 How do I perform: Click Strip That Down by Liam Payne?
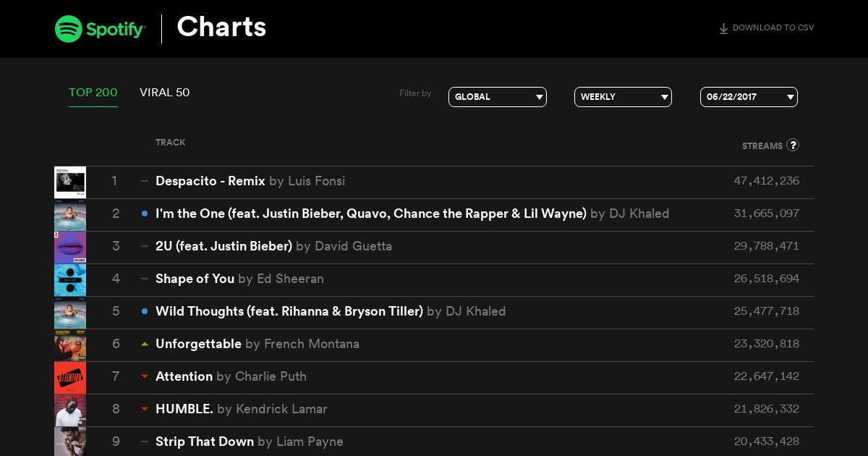pyautogui.click(x=250, y=442)
